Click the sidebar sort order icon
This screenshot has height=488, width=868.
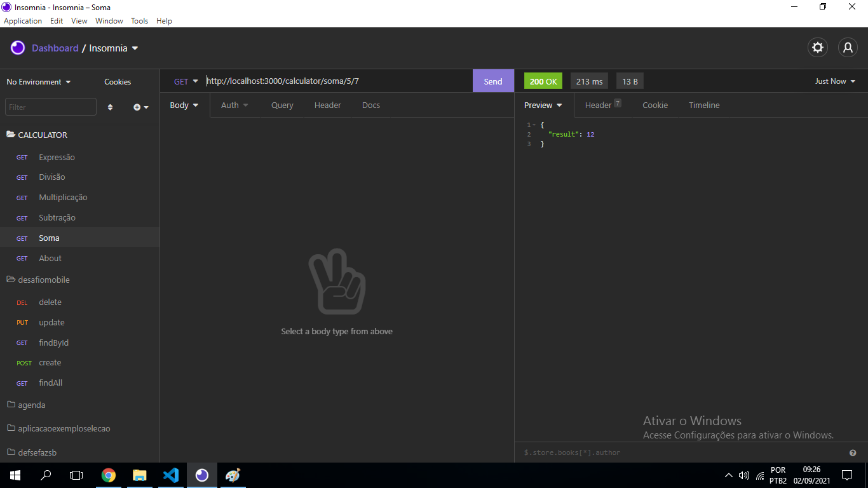point(110,107)
